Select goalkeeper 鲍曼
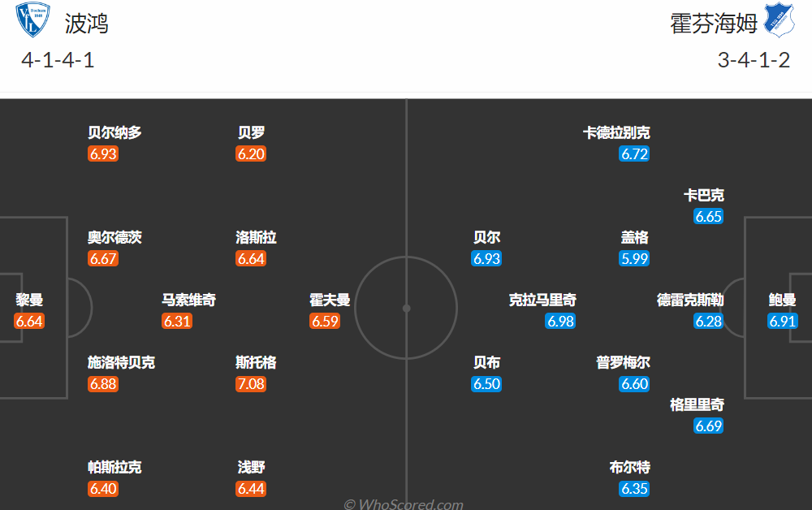 tap(782, 300)
